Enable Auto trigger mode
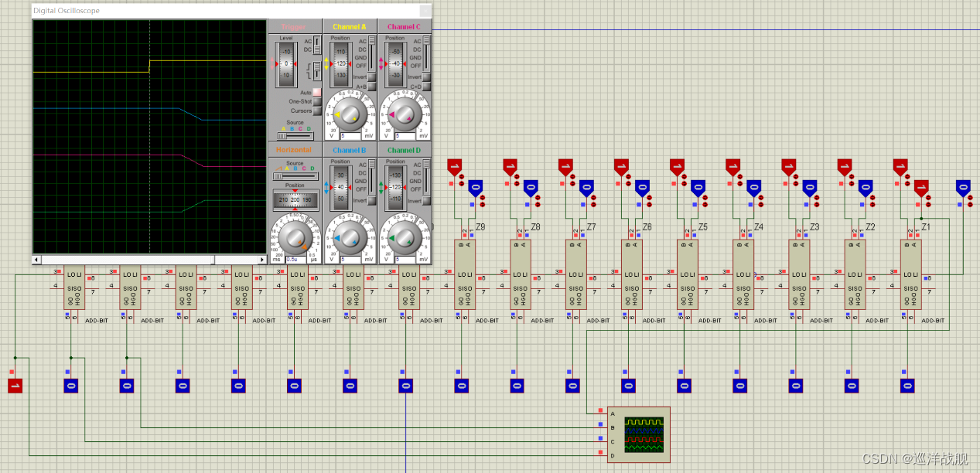 point(316,92)
